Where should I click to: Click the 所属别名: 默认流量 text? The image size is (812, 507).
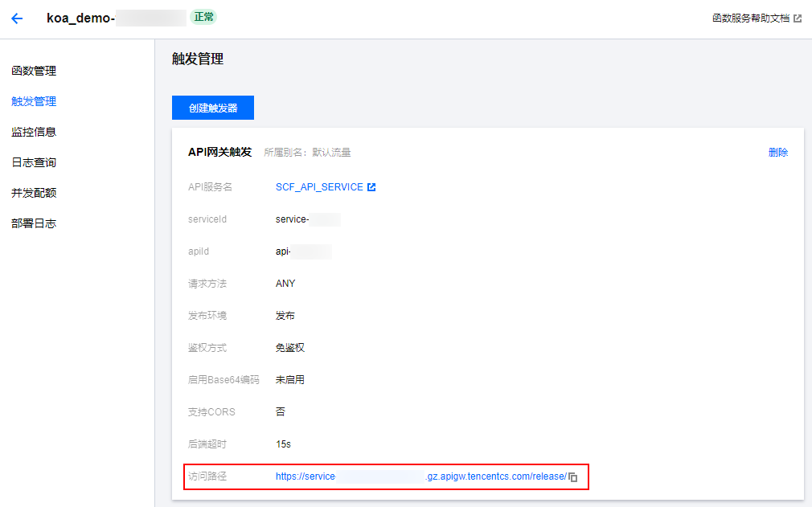(x=307, y=152)
